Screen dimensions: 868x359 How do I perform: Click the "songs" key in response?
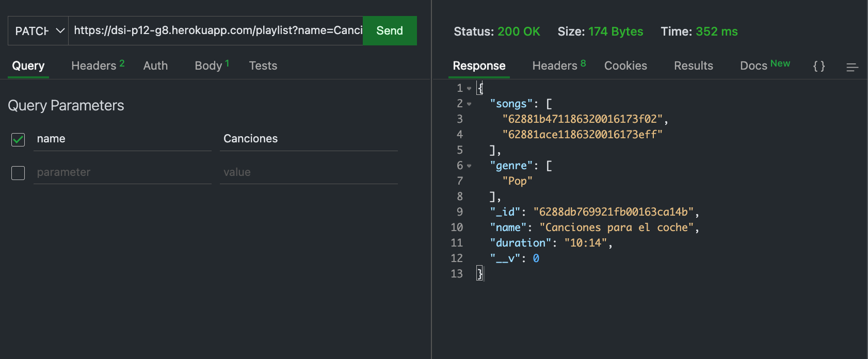coord(511,104)
